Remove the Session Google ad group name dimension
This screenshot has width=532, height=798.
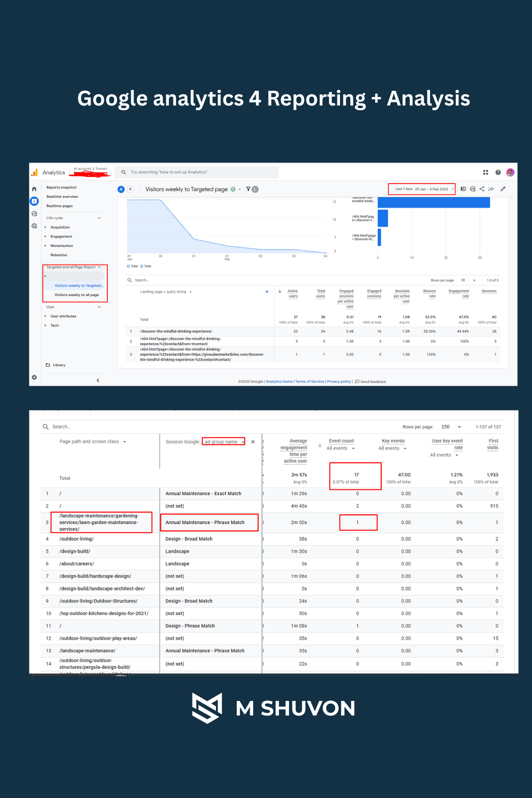253,442
